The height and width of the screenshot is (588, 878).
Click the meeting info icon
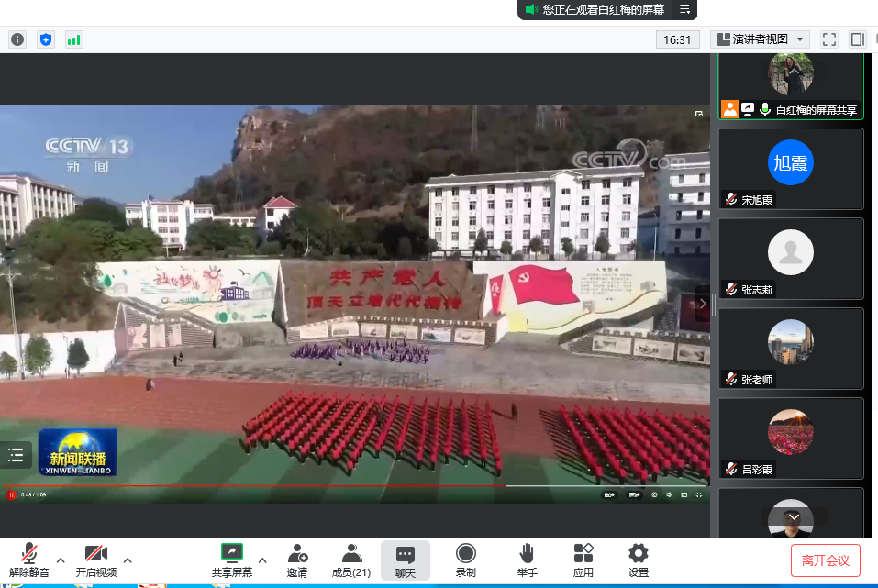pyautogui.click(x=17, y=39)
